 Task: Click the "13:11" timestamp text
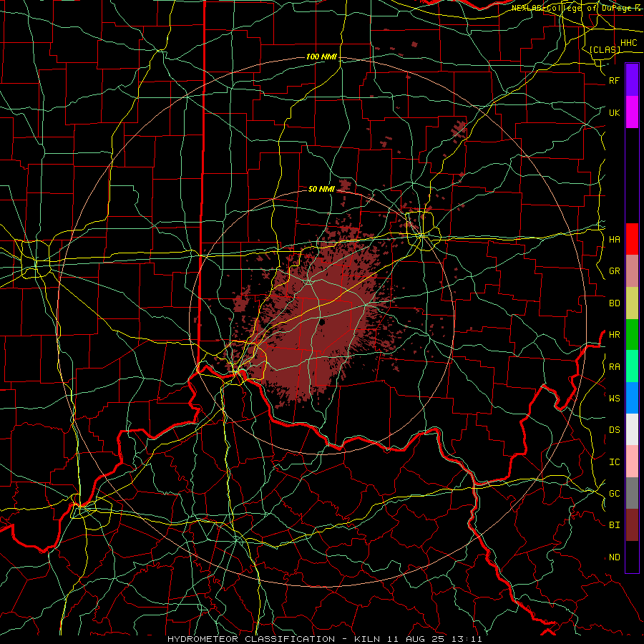pyautogui.click(x=468, y=639)
